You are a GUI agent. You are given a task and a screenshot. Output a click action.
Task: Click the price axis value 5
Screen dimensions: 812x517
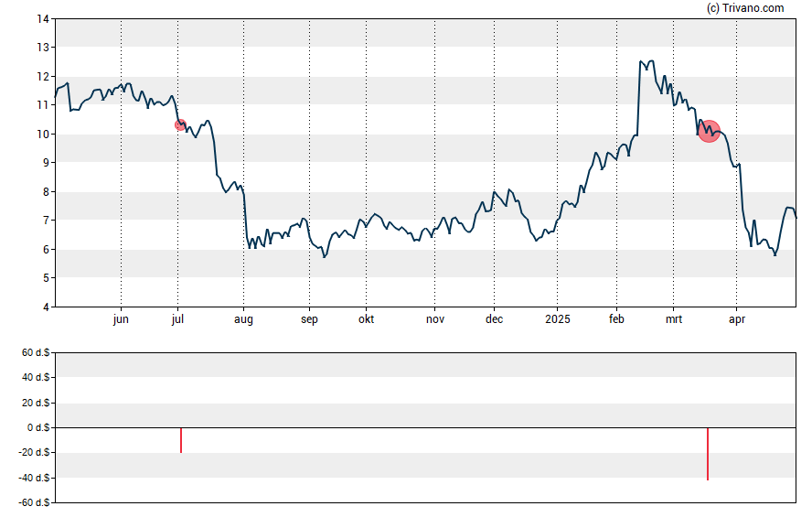coord(46,278)
